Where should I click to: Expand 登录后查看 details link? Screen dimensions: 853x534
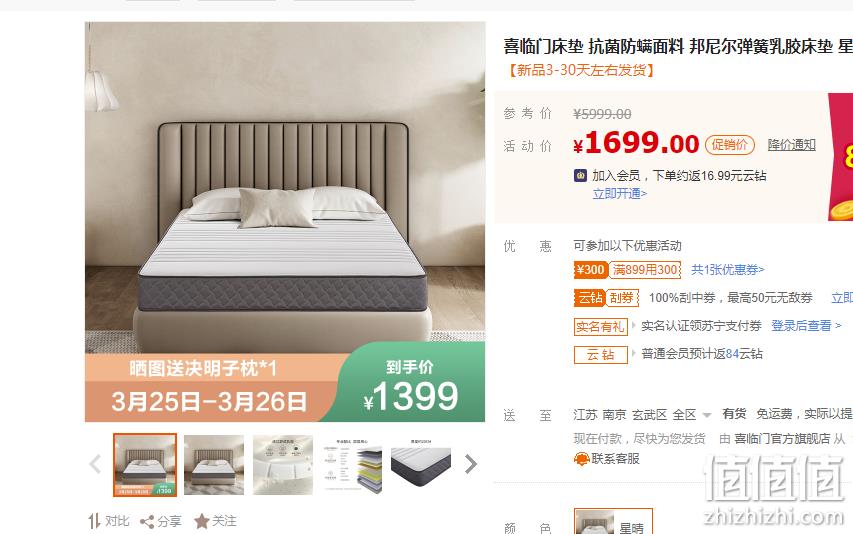coord(806,326)
